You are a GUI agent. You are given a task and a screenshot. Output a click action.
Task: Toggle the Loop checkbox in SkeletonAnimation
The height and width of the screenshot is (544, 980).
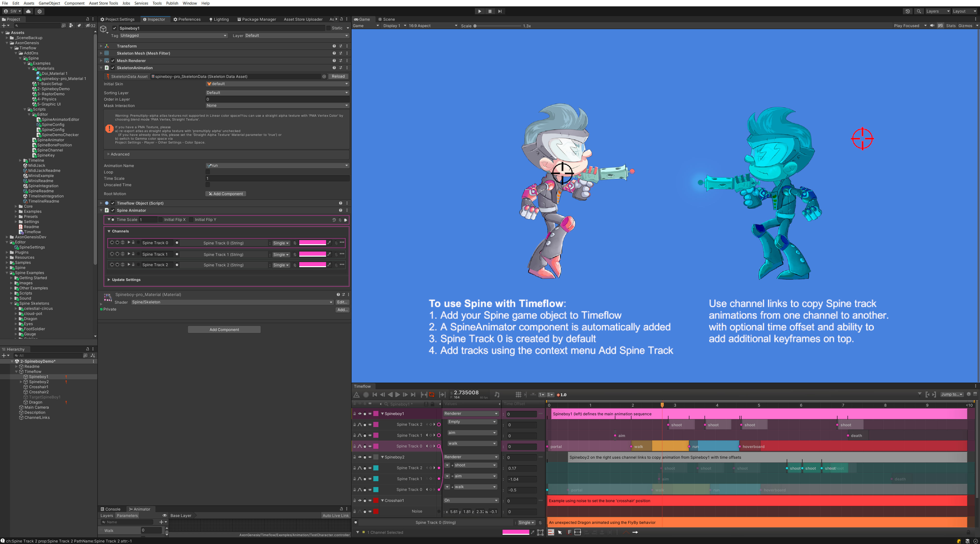click(x=208, y=172)
